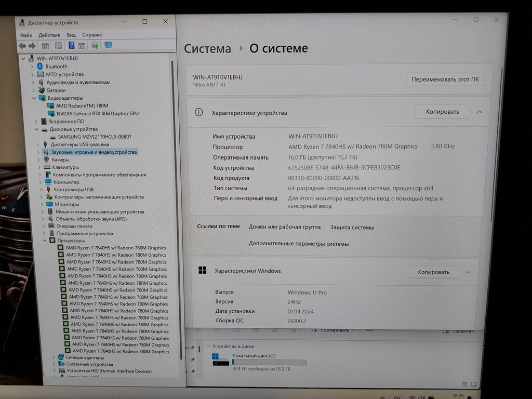Screen dimensions: 532x399
Task: Click Копировать for Характеристики Windows
Action: [x=434, y=272]
